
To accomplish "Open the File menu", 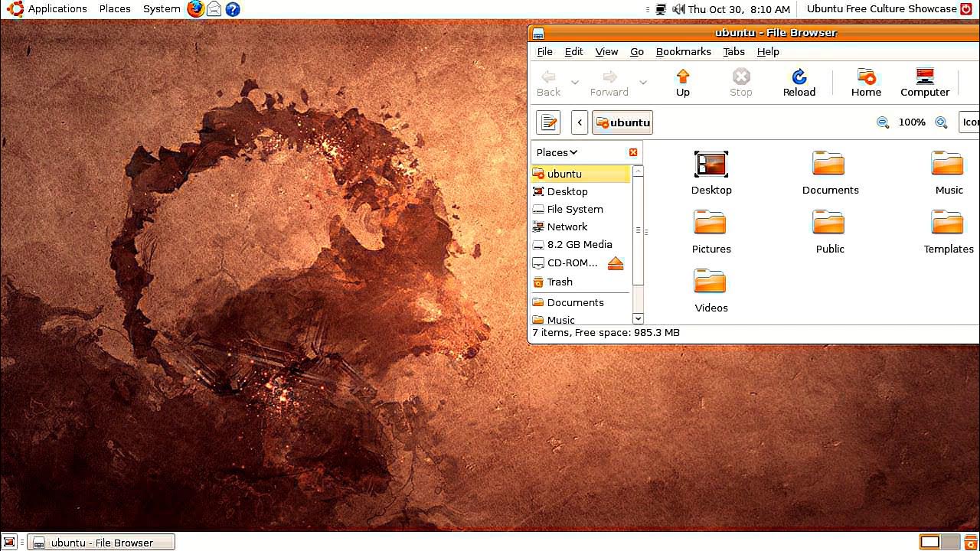I will pyautogui.click(x=544, y=51).
